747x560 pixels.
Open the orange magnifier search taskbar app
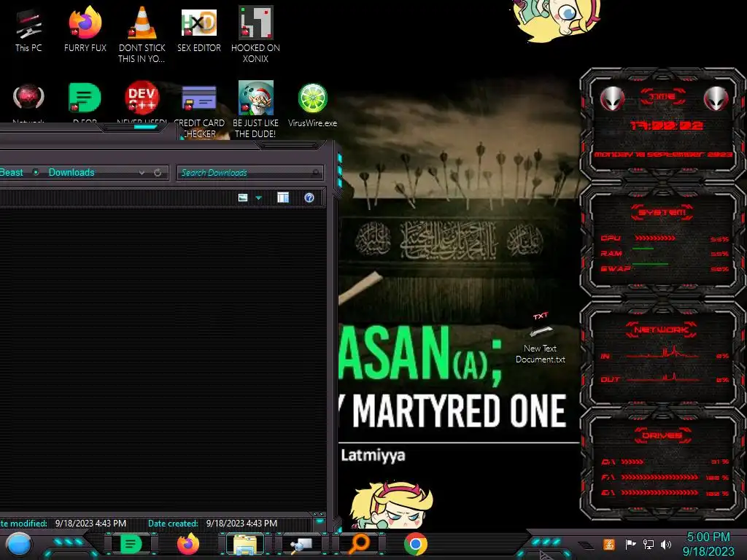(x=359, y=544)
